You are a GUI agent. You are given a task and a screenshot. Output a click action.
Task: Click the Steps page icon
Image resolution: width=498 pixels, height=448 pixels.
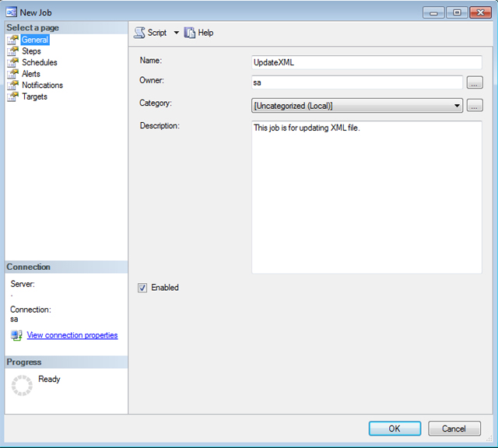[12, 51]
